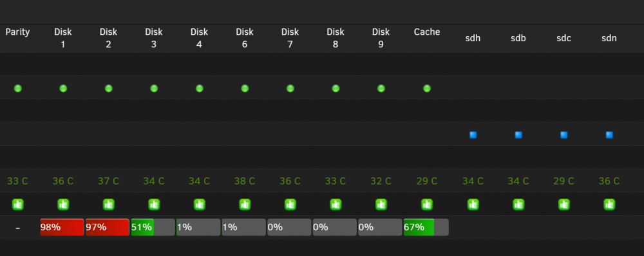Click the thumbs-up health icon for Disk 7
This screenshot has height=256, width=644.
[290, 204]
